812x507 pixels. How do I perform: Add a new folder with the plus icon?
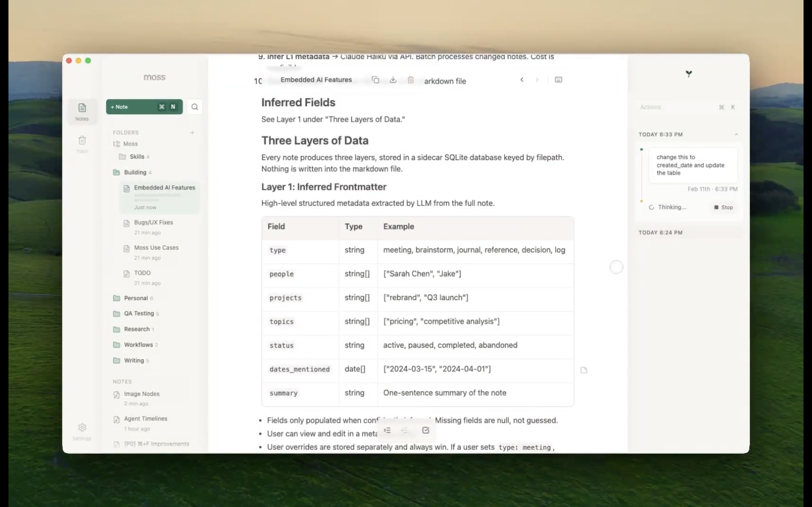[192, 132]
